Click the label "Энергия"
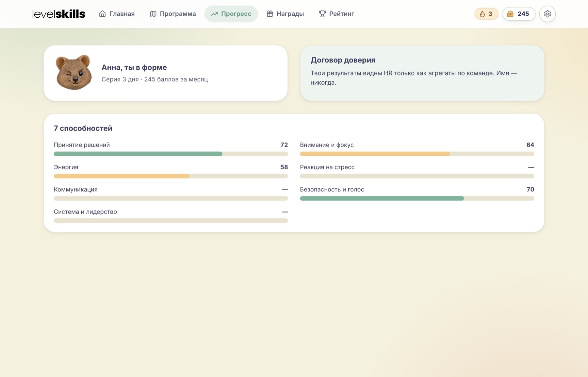This screenshot has width=588, height=377. [66, 167]
